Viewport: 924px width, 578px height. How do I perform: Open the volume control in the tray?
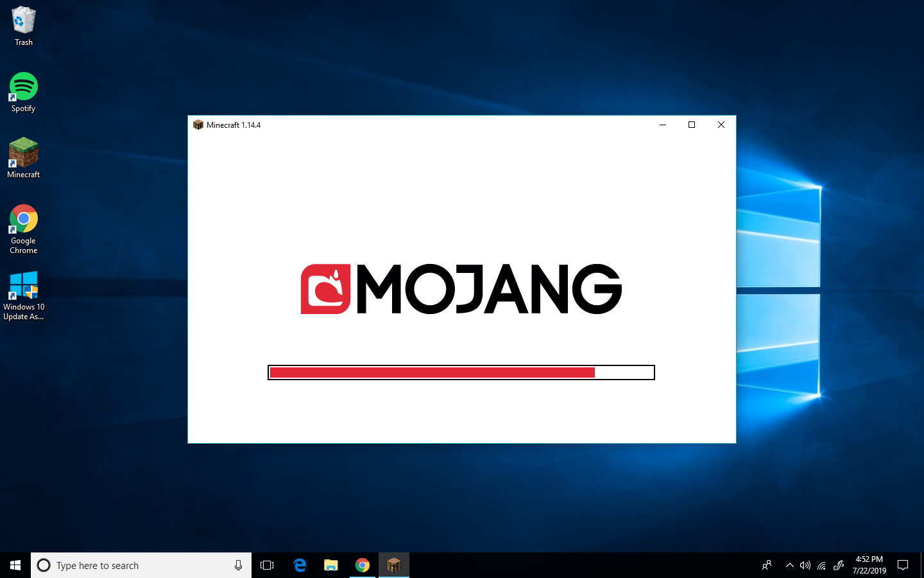pyautogui.click(x=805, y=565)
